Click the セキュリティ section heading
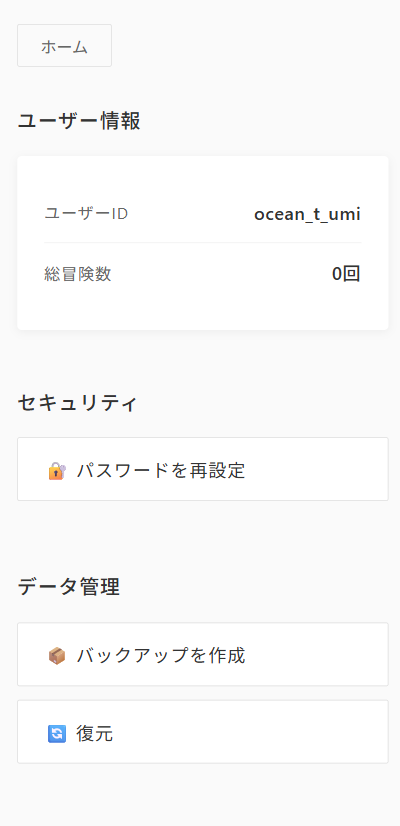400x826 pixels. pyautogui.click(x=77, y=403)
